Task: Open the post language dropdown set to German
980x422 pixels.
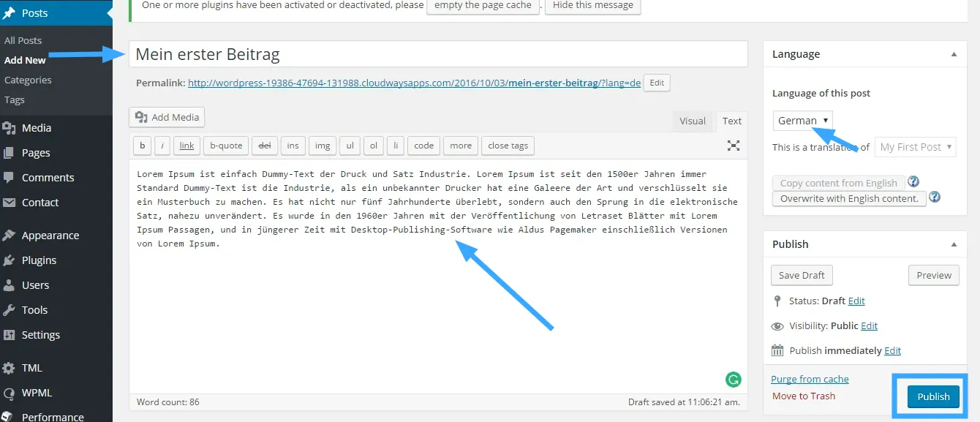Action: coord(802,121)
